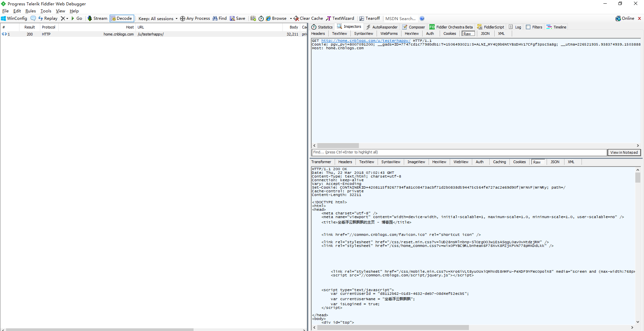The width and height of the screenshot is (644, 331).
Task: Open the File menu
Action: point(5,11)
